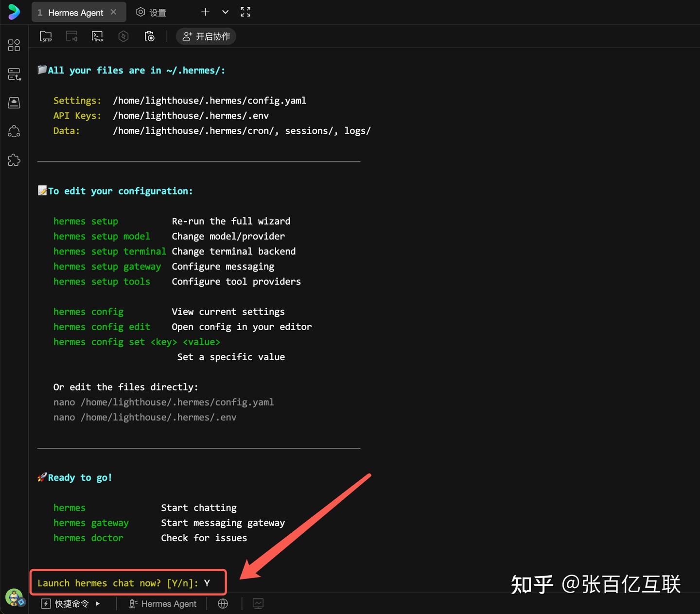Open the SFTP file browser

tap(46, 36)
